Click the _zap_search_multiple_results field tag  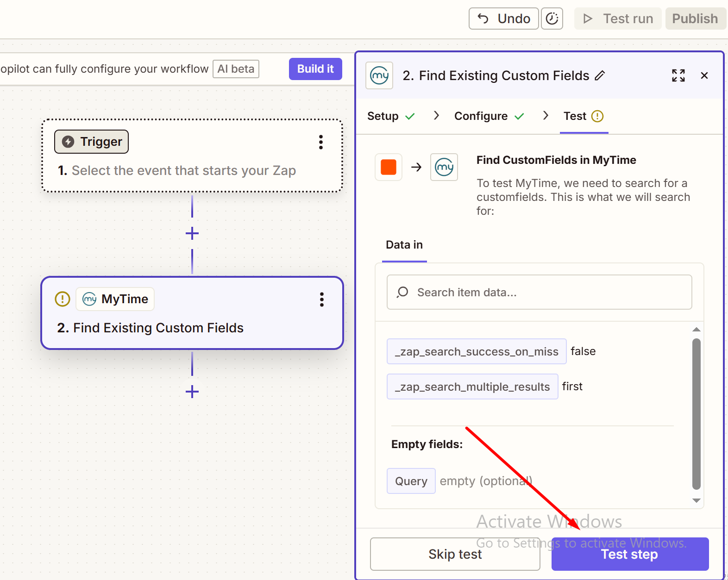pyautogui.click(x=472, y=387)
